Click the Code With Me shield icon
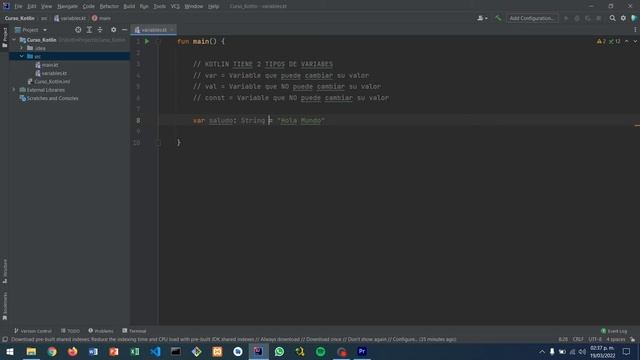This screenshot has height=360, width=640. click(x=634, y=18)
